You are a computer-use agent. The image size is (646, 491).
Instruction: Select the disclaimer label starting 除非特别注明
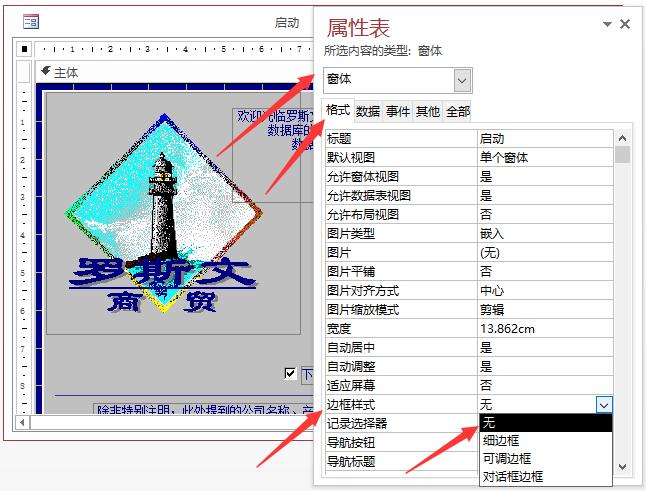pos(204,409)
